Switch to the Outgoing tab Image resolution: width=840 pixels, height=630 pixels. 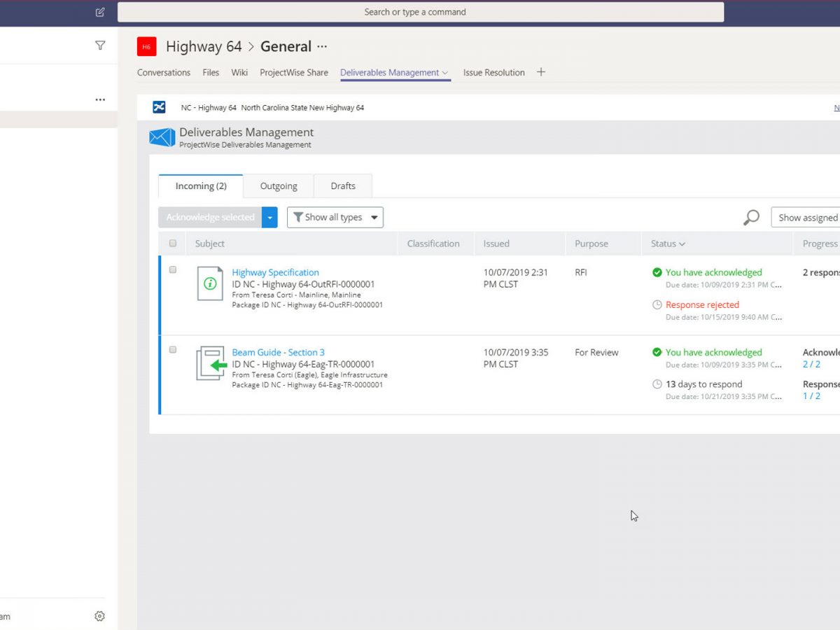pos(279,186)
